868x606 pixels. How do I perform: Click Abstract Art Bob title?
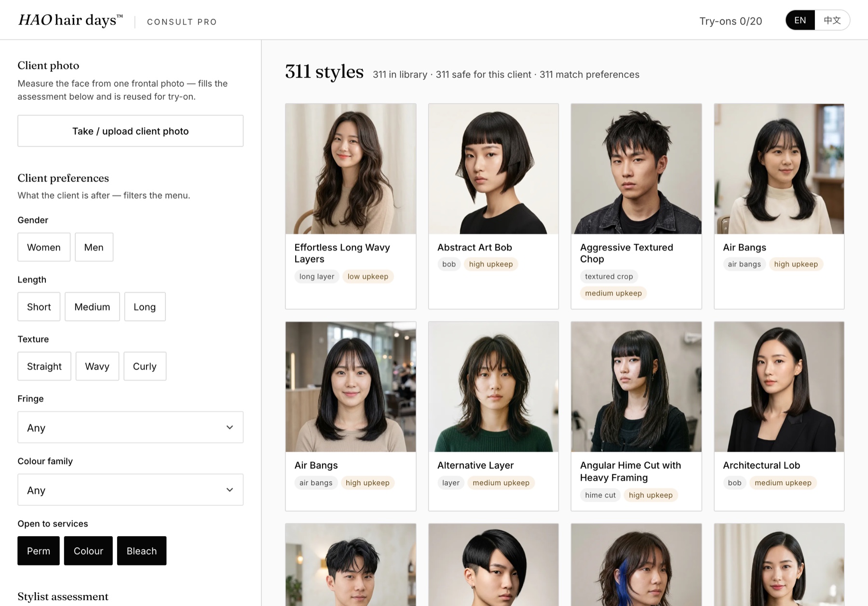(475, 247)
